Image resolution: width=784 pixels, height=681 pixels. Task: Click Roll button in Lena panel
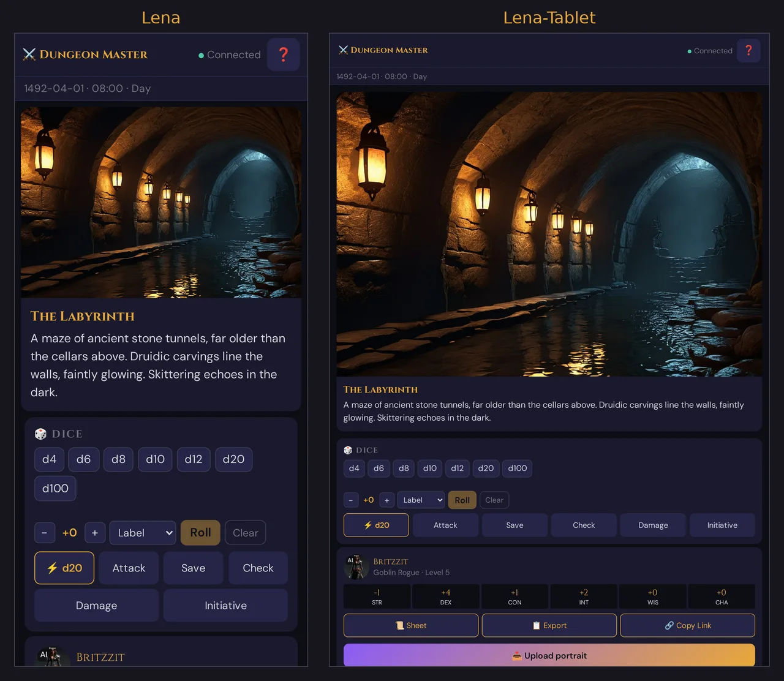pyautogui.click(x=200, y=533)
